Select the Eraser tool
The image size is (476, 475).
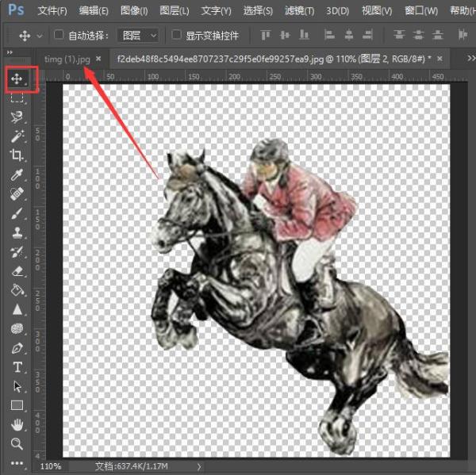click(17, 271)
